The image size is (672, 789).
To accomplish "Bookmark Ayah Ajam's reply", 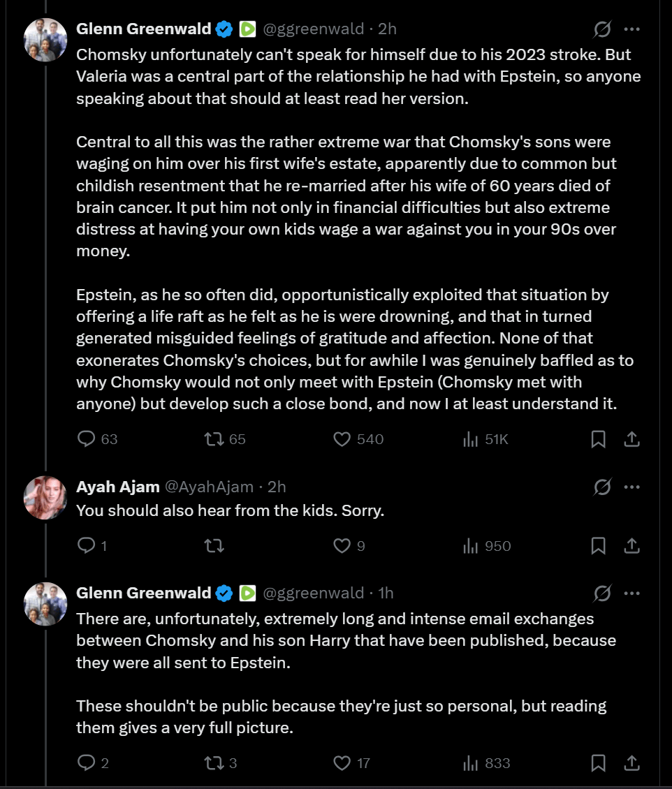I will tap(599, 545).
